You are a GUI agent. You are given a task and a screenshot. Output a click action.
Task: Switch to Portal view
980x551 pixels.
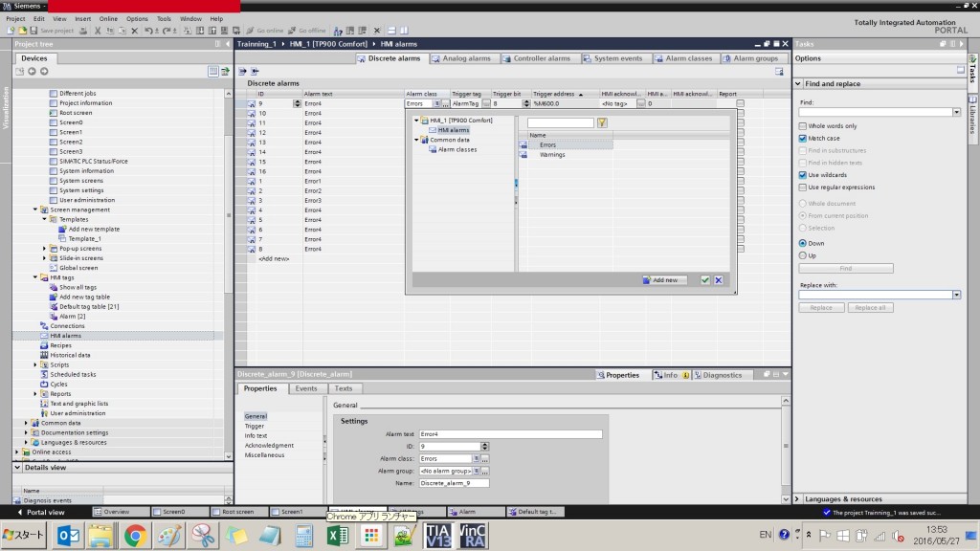(41, 513)
